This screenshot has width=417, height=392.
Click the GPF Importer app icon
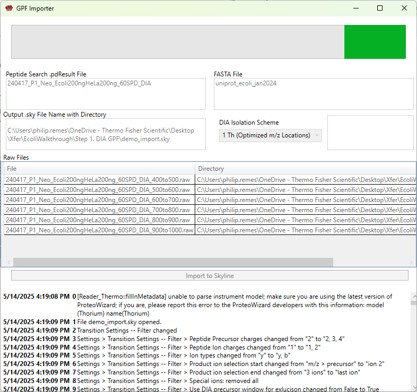click(9, 8)
